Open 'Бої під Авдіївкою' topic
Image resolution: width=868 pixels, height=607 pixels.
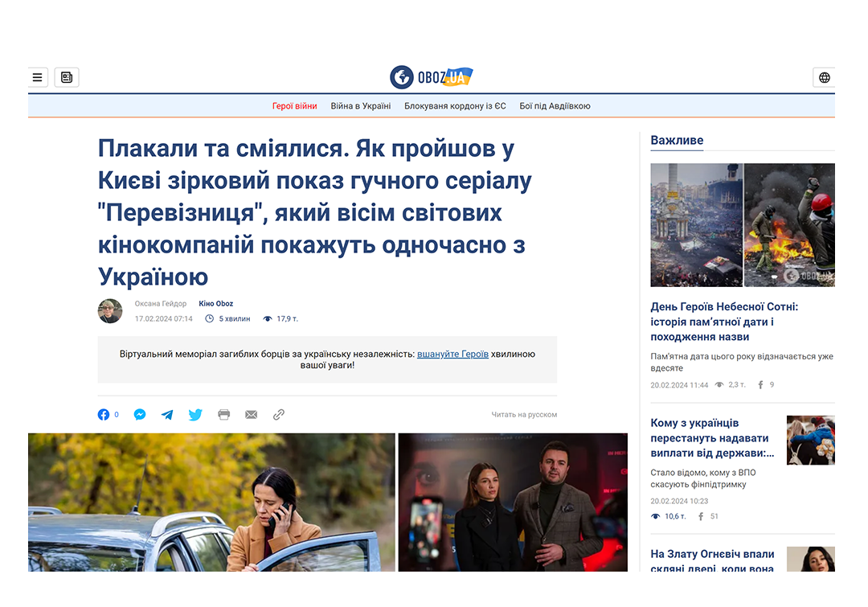tap(555, 106)
